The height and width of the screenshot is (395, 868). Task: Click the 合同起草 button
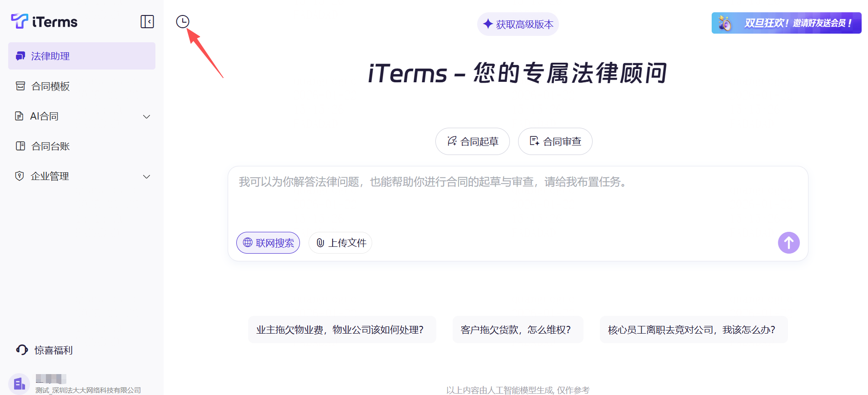pyautogui.click(x=472, y=141)
